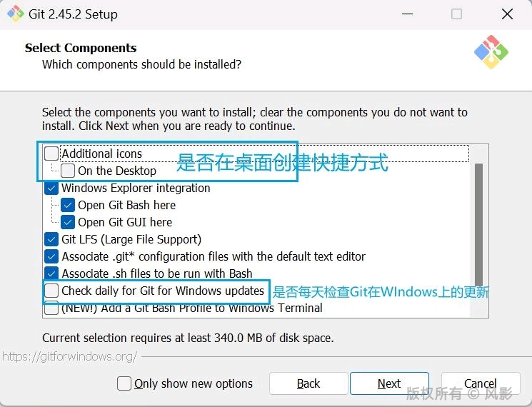
Task: Uncheck Open Git GUI here
Action: (69, 222)
